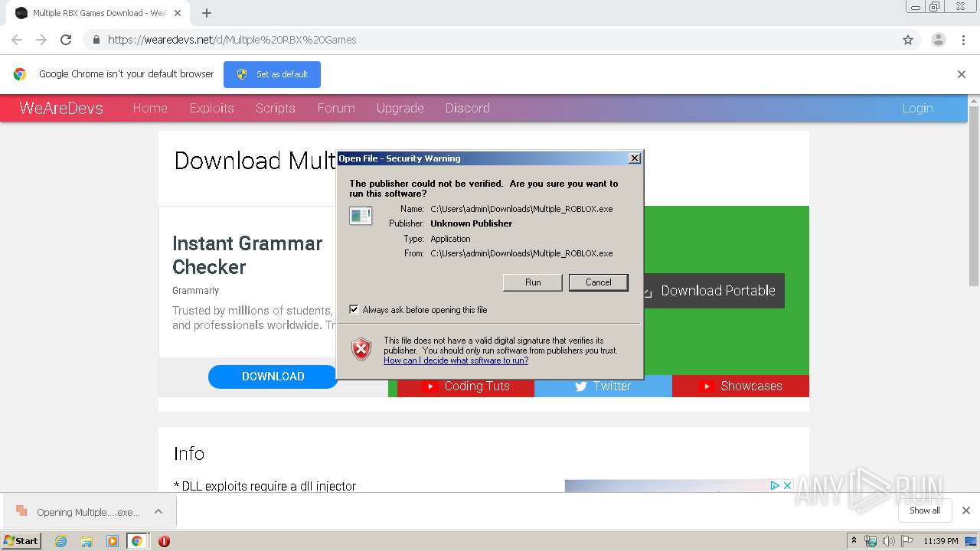Open the Showcases YouTube link
This screenshot has width=980, height=551.
[x=740, y=386]
